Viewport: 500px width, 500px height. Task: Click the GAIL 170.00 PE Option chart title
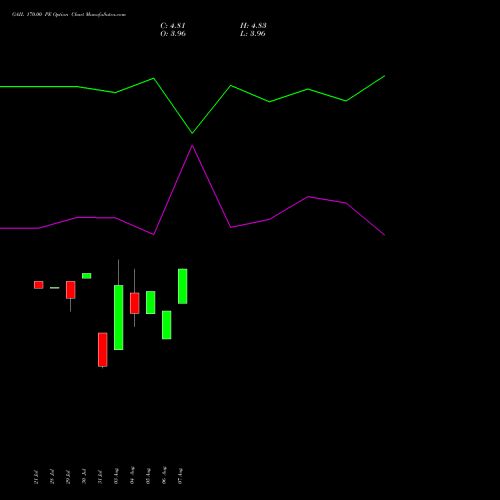pyautogui.click(x=69, y=15)
